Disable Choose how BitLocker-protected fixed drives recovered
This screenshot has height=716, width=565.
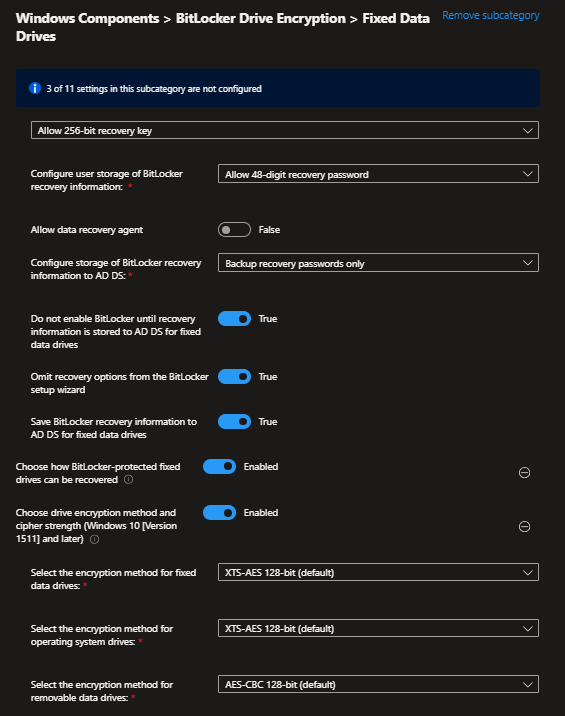pos(219,467)
